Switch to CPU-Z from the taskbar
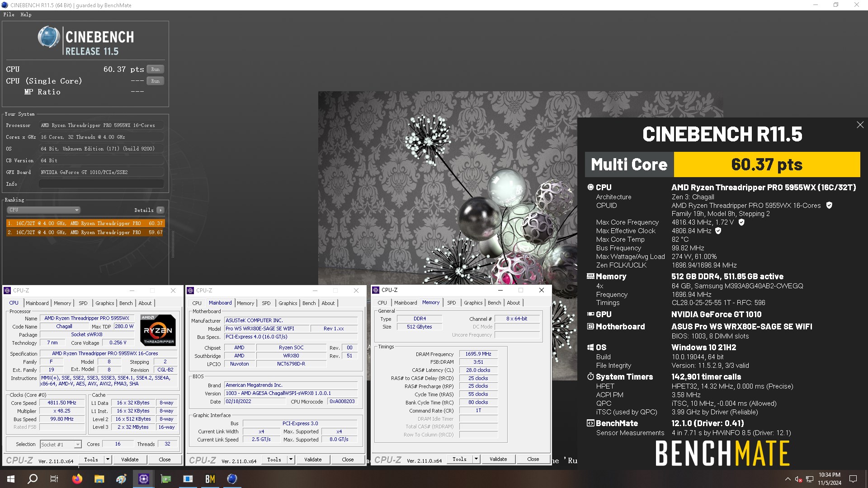 tap(143, 479)
